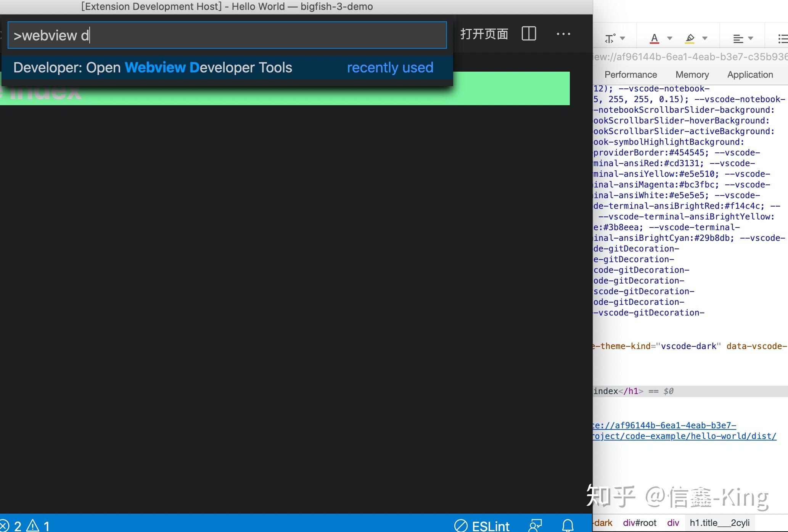Viewport: 788px width, 532px height.
Task: Switch to the Performance tab in DevTools
Action: (x=631, y=74)
